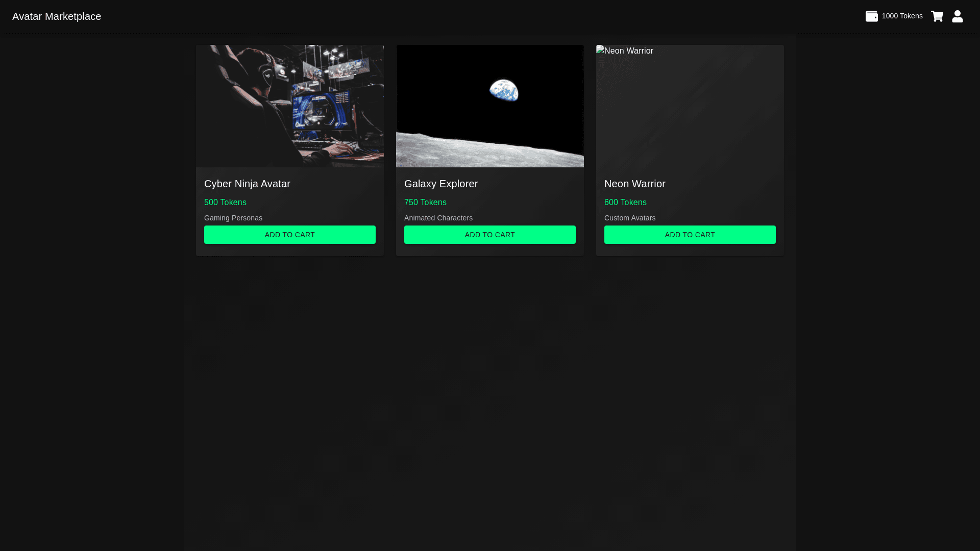The image size is (980, 551).
Task: Select the Gaming Personas category label
Action: [x=233, y=218]
